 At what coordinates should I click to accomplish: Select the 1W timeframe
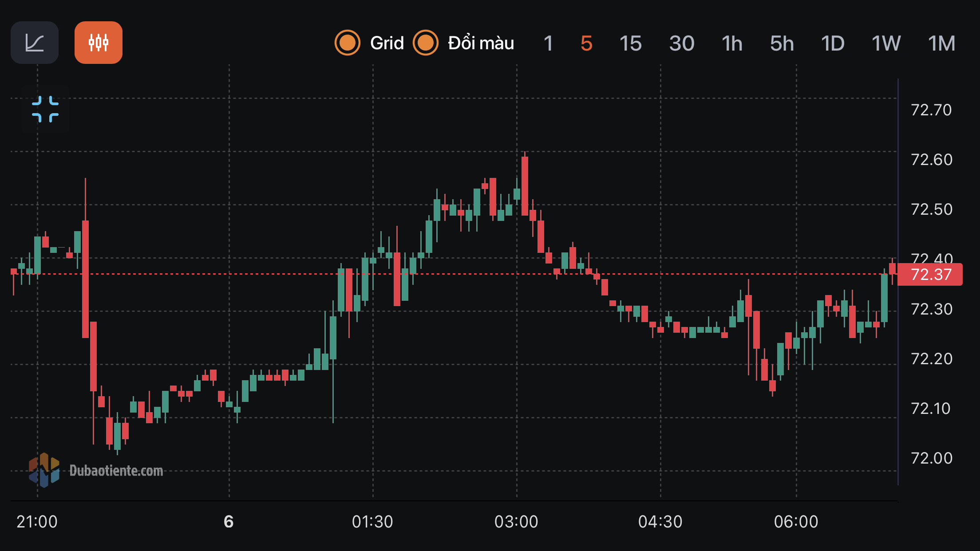(886, 43)
